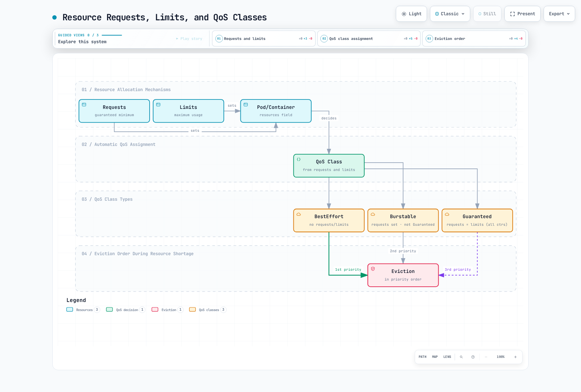Switch to MAP mode
Screen dimensions: 581x392
coord(435,357)
